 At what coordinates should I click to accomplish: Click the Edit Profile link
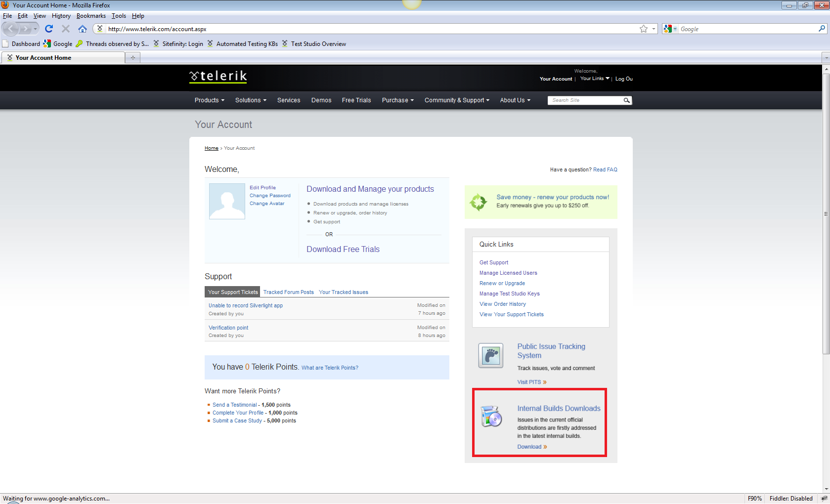point(262,188)
